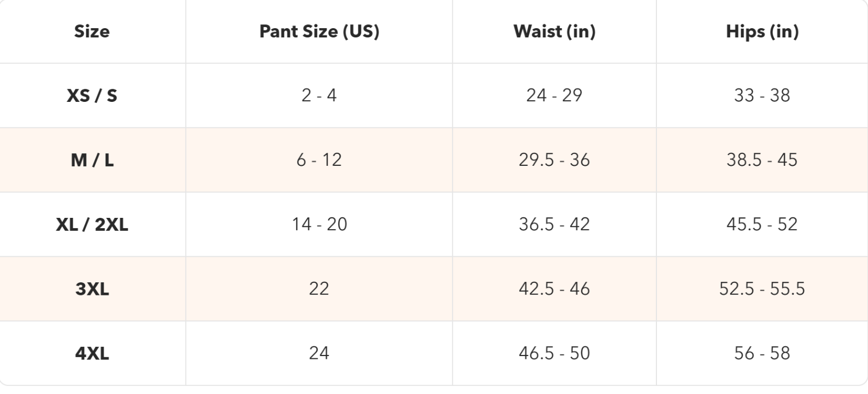Image resolution: width=868 pixels, height=394 pixels.
Task: Click the XS / S size row label
Action: click(x=92, y=95)
